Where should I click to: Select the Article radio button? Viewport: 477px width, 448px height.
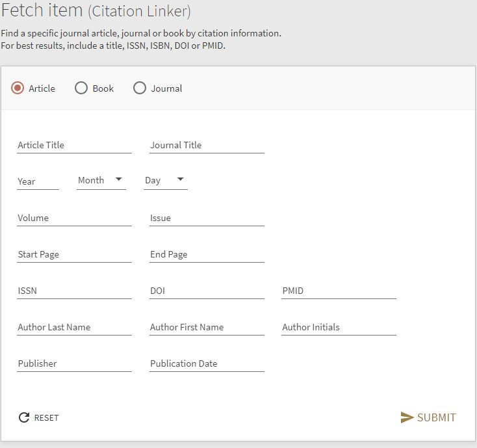[18, 88]
